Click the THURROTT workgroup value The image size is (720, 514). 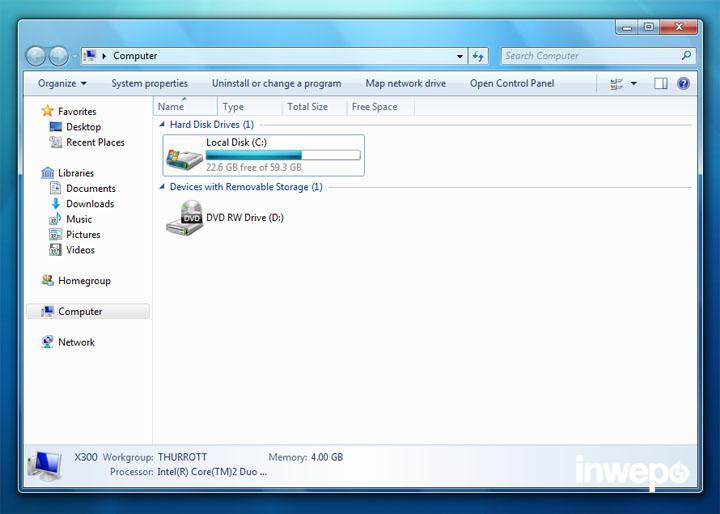point(182,457)
